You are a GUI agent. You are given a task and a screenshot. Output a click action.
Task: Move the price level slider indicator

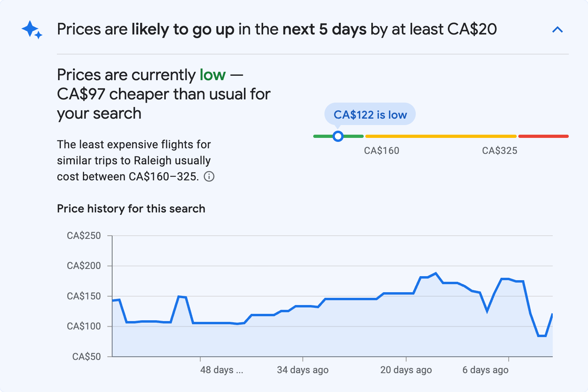click(x=338, y=136)
